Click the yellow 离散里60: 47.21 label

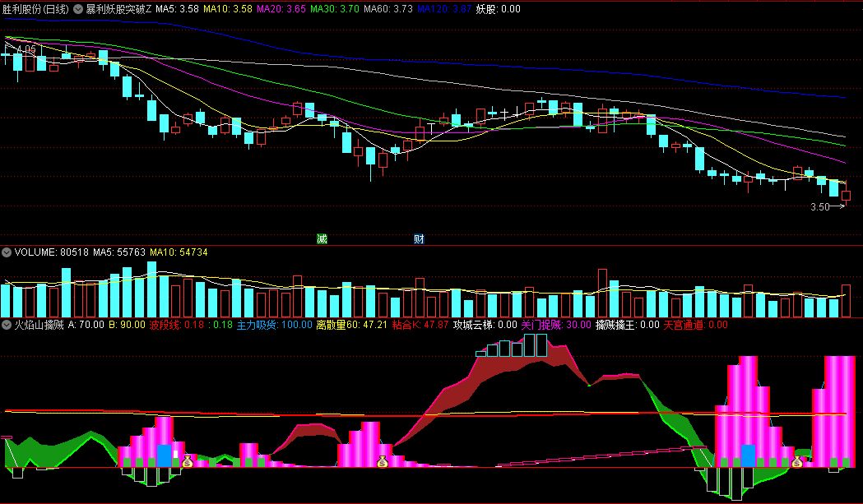pos(351,325)
